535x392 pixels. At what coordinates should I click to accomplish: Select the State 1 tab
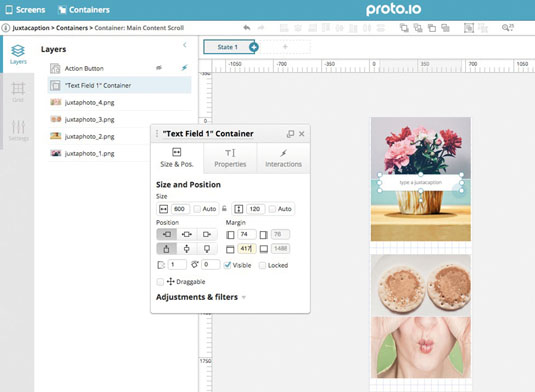227,47
